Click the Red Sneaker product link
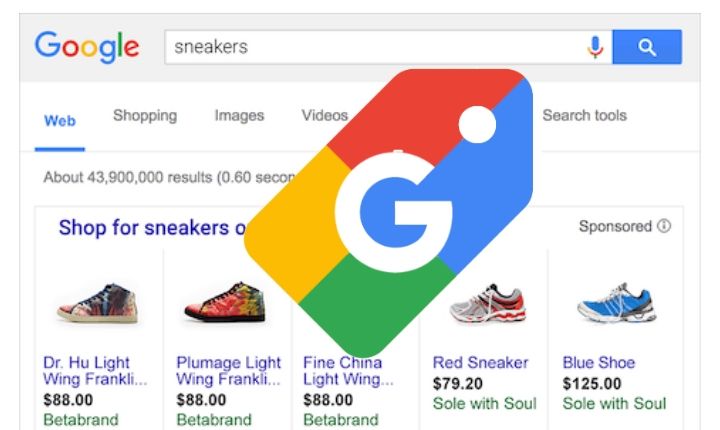The image size is (720, 430). (480, 362)
